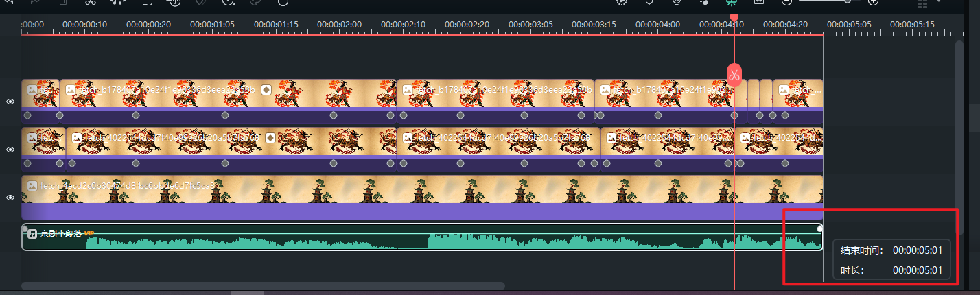Click the scissors split icon in the toolbar
This screenshot has width=980, height=295.
click(x=90, y=2)
